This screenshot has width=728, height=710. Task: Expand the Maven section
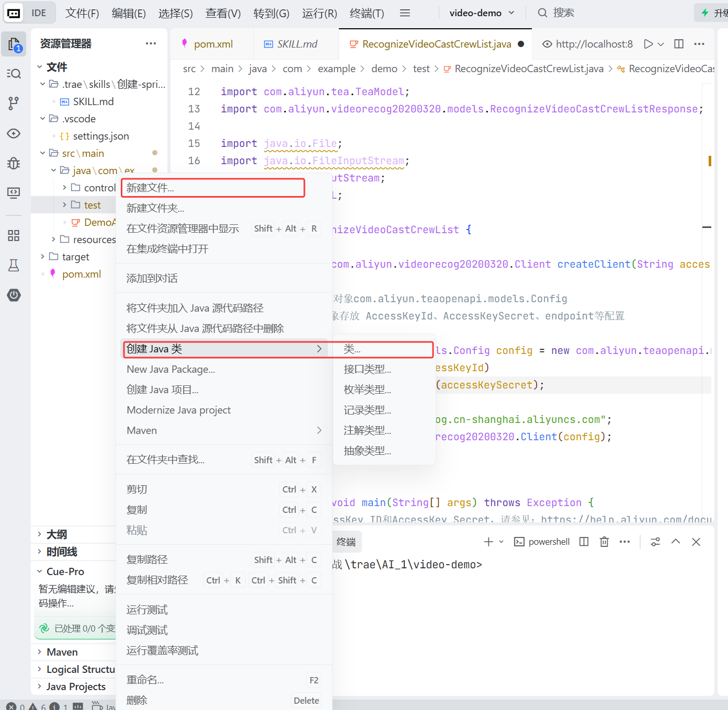(x=40, y=652)
